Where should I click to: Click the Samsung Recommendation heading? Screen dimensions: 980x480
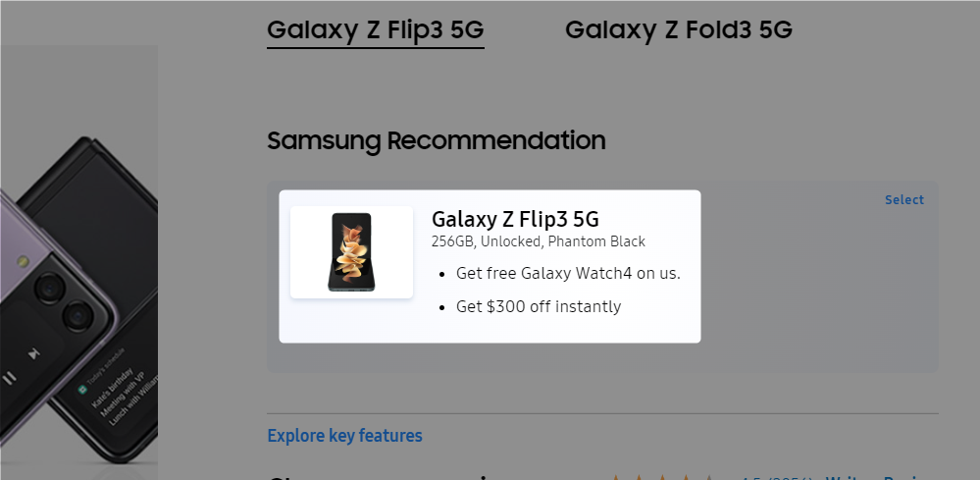(x=436, y=141)
